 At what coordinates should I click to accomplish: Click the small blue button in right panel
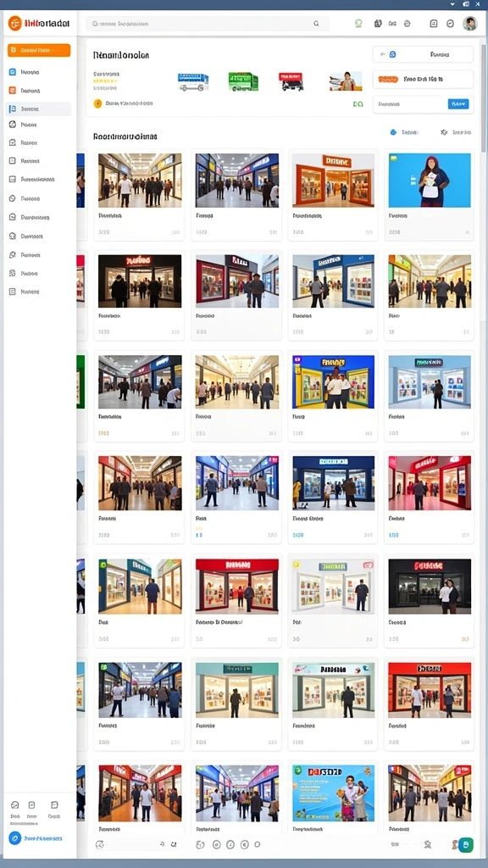point(458,103)
